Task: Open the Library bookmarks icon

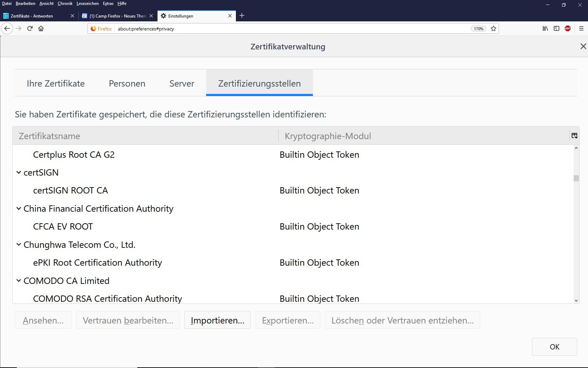Action: [x=545, y=29]
